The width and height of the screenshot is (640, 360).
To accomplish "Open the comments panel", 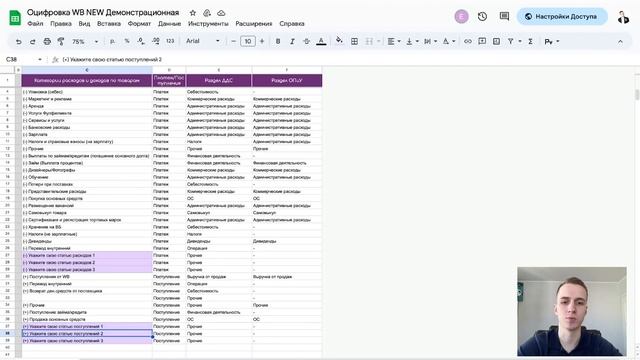I will [x=504, y=16].
